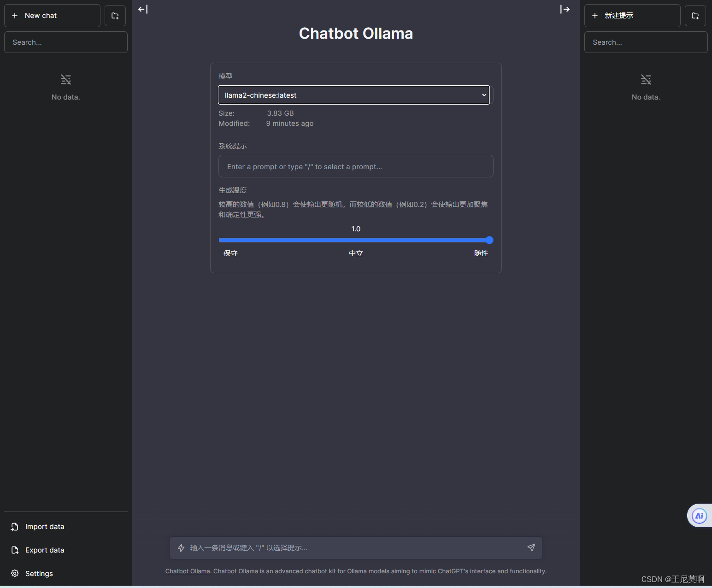Click the lightning bolt prompt icon

pyautogui.click(x=181, y=548)
